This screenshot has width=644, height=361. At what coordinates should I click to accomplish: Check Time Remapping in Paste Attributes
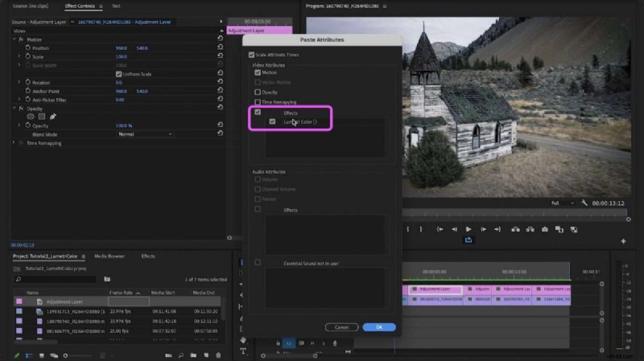point(258,102)
